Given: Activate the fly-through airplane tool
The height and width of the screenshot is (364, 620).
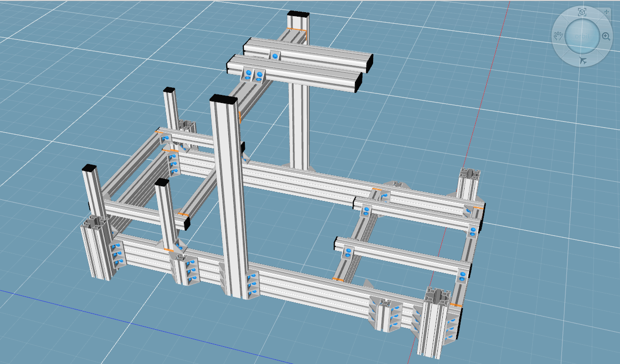Looking at the screenshot, I should 583,61.
